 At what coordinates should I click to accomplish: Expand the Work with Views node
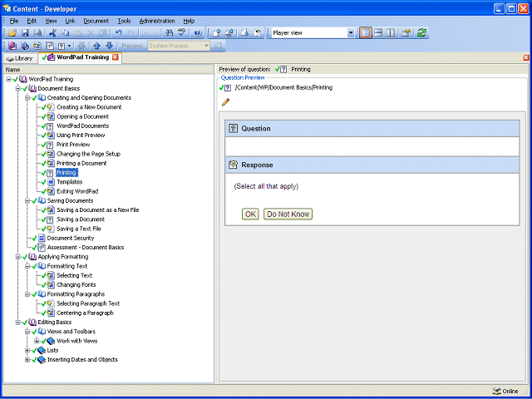tap(37, 341)
